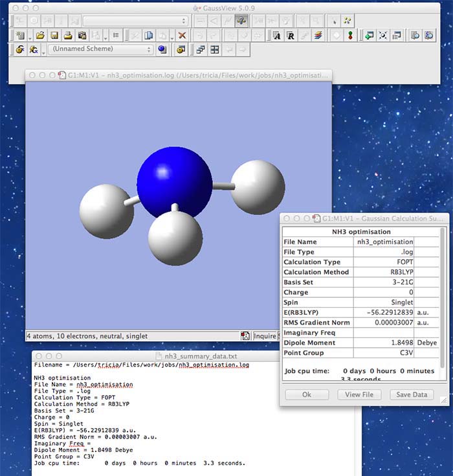Expand the wide top toolbar combo box

coord(135,21)
